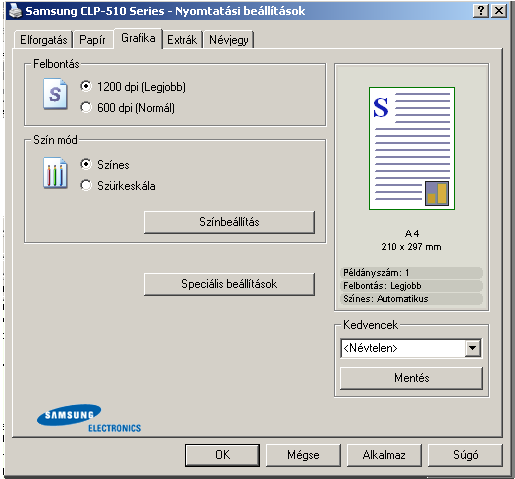Viewport: 515px width, 479px height.
Task: Open the Extrák tab
Action: pos(182,40)
